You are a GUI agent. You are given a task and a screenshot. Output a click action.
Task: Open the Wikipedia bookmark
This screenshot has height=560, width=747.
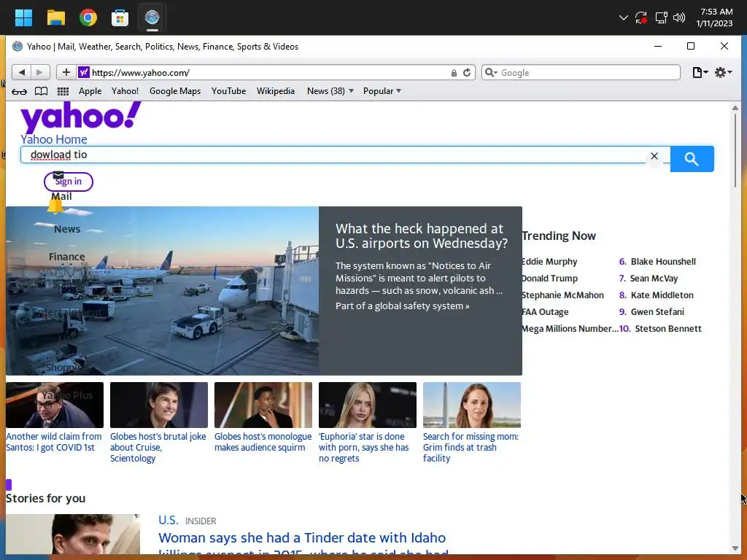[275, 91]
